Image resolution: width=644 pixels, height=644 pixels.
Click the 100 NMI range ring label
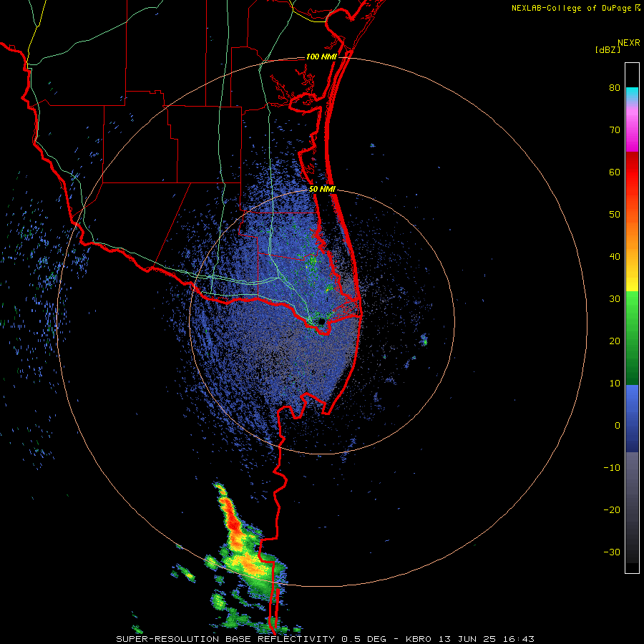321,57
